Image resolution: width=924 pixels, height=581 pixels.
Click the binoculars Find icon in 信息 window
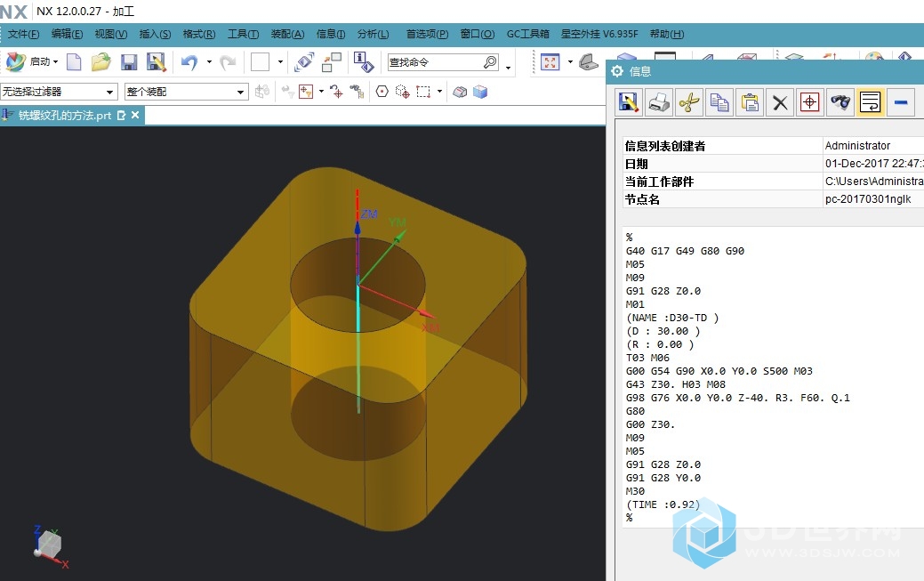(840, 102)
